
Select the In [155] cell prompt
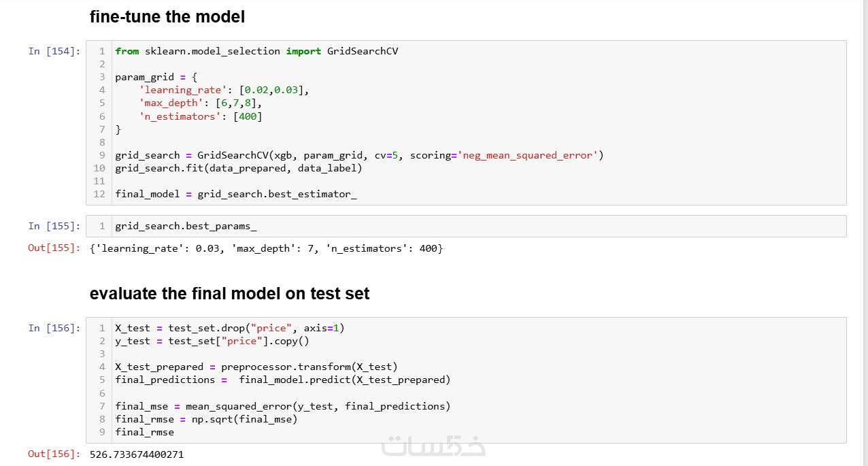click(54, 226)
